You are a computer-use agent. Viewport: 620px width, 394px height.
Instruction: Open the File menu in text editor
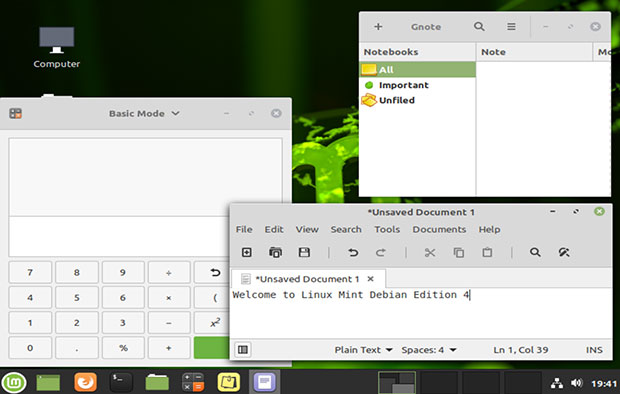(x=244, y=229)
